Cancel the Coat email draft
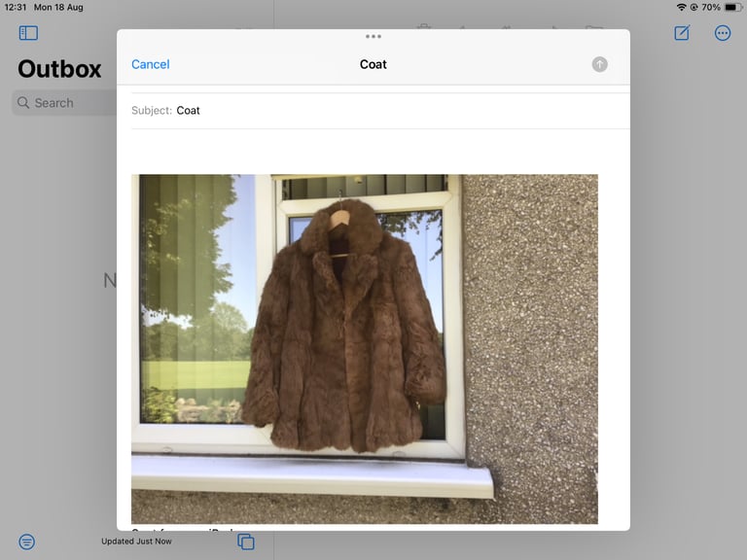Image resolution: width=747 pixels, height=560 pixels. pyautogui.click(x=150, y=64)
